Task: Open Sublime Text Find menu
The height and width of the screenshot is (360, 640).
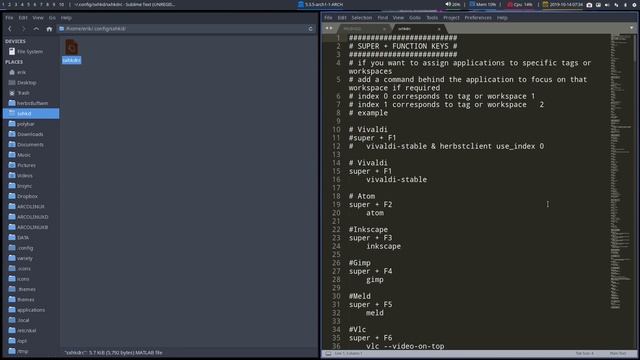Action: coord(382,18)
